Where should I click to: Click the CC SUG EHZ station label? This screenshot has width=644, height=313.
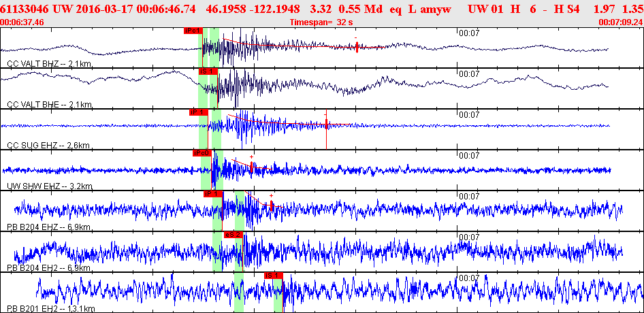pyautogui.click(x=48, y=145)
